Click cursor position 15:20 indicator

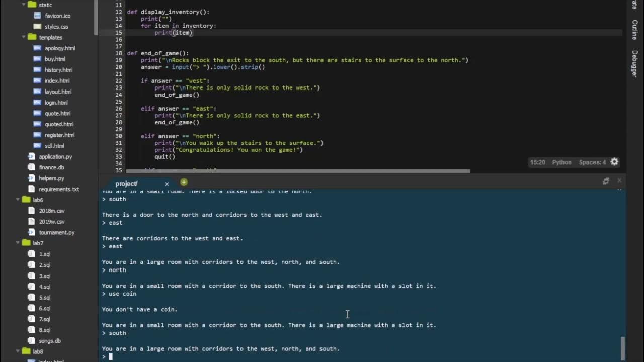point(537,162)
